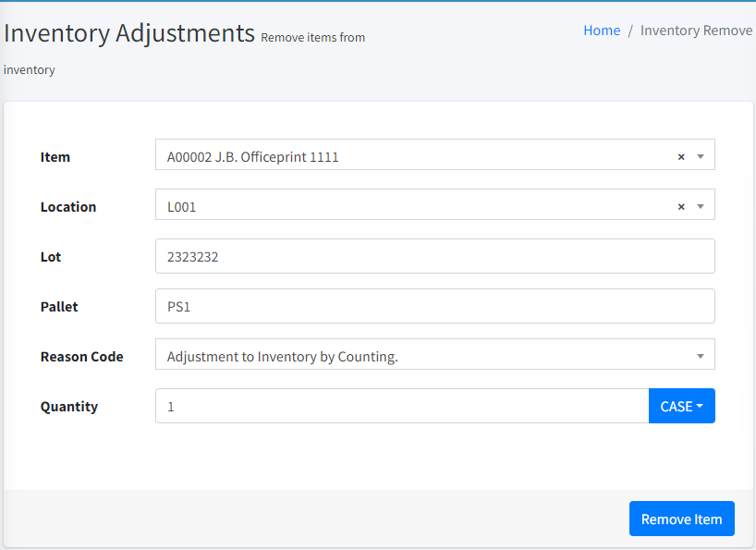Clear the L001 Location with the × icon
Image resolution: width=756 pixels, height=550 pixels.
(x=681, y=207)
